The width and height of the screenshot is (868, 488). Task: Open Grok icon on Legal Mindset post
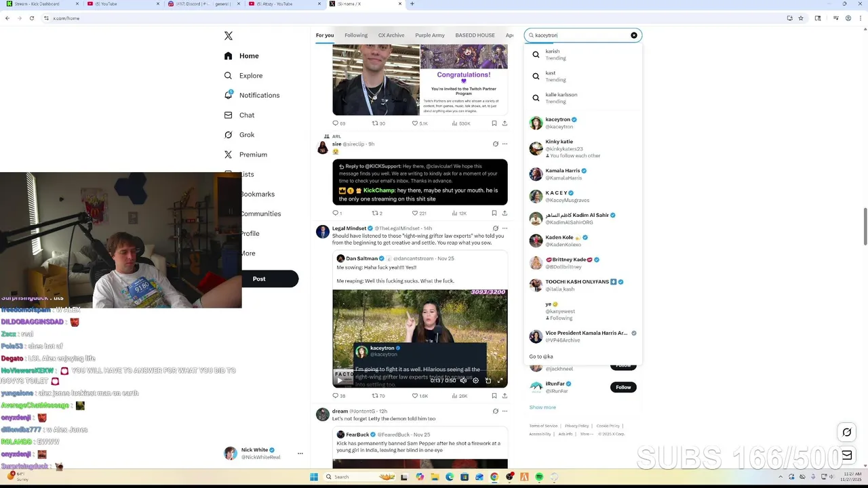pyautogui.click(x=495, y=228)
